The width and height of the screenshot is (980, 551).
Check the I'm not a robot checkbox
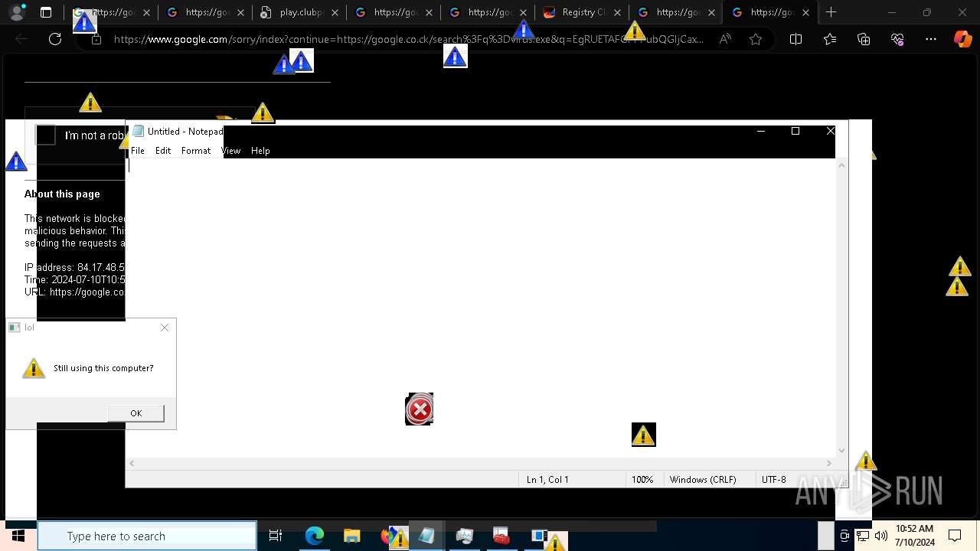click(x=46, y=135)
